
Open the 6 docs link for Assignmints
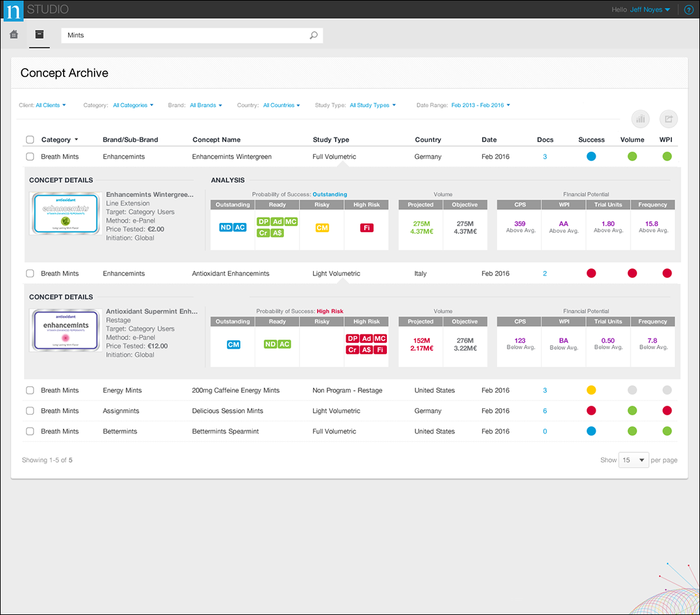(x=544, y=411)
